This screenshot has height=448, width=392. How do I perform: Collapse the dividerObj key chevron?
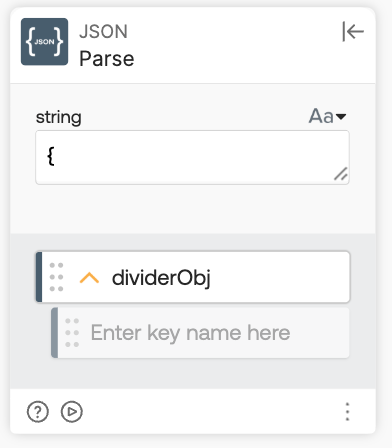89,278
